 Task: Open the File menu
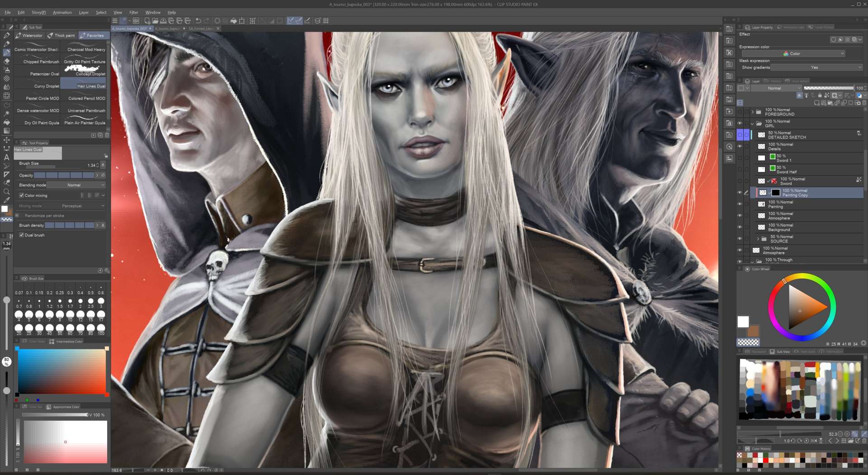(8, 12)
